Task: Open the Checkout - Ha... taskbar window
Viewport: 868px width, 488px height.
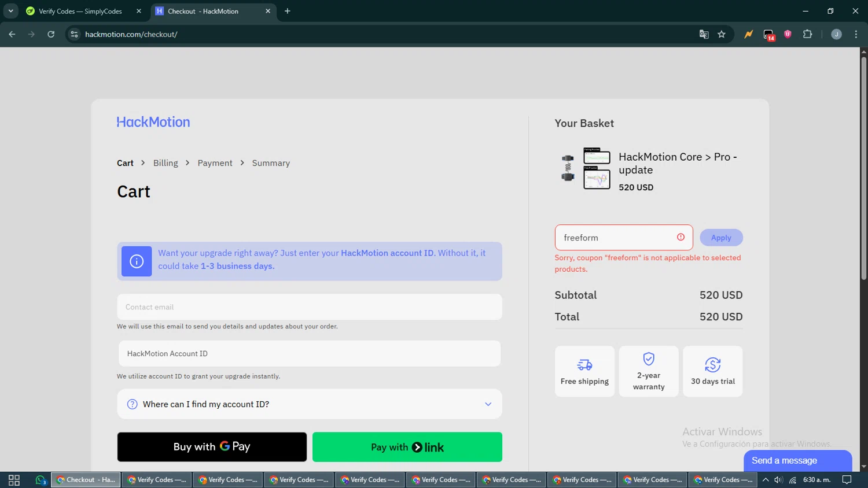Action: click(x=86, y=480)
